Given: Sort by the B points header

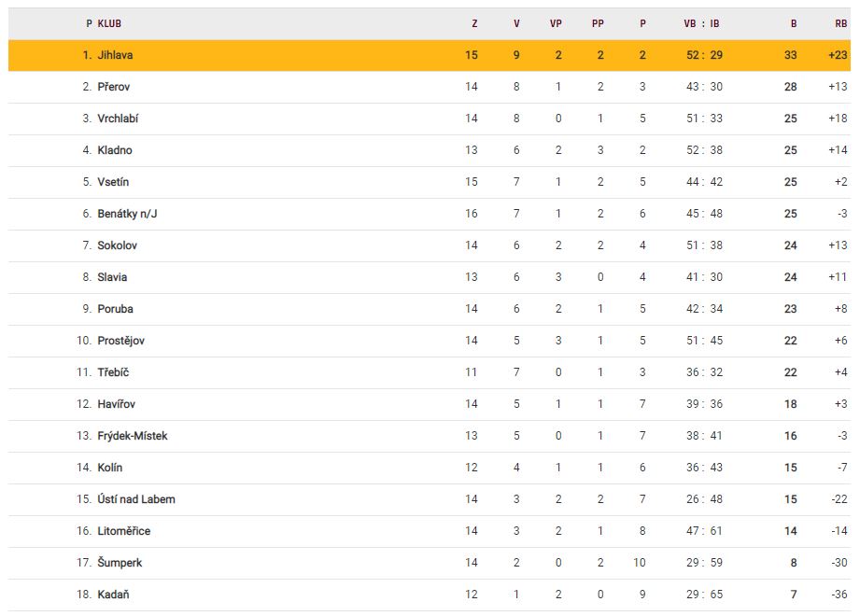Looking at the screenshot, I should tap(794, 23).
